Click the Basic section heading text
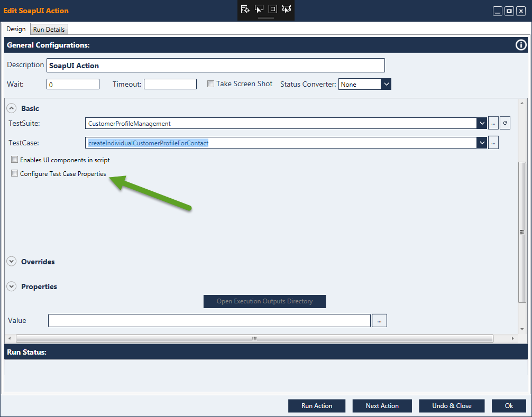 (30, 108)
